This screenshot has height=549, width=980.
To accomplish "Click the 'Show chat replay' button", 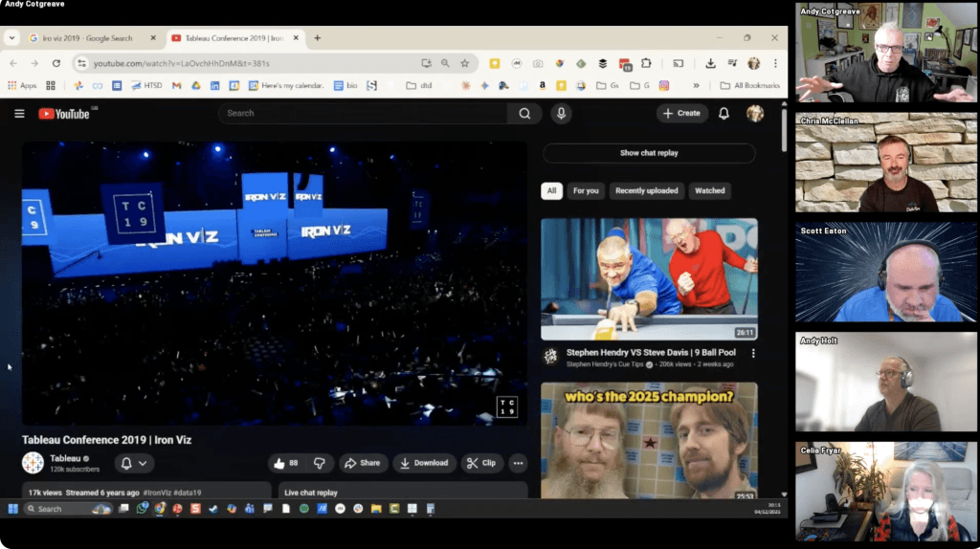I will pyautogui.click(x=649, y=153).
